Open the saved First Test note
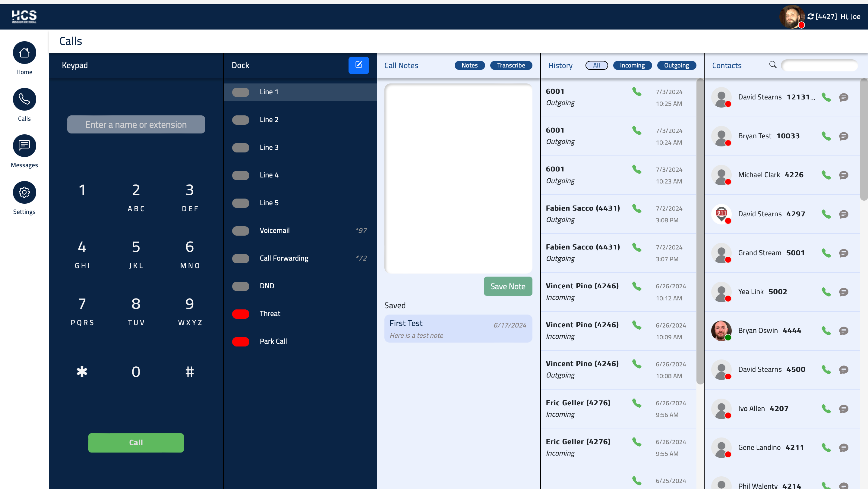This screenshot has width=868, height=489. (458, 329)
